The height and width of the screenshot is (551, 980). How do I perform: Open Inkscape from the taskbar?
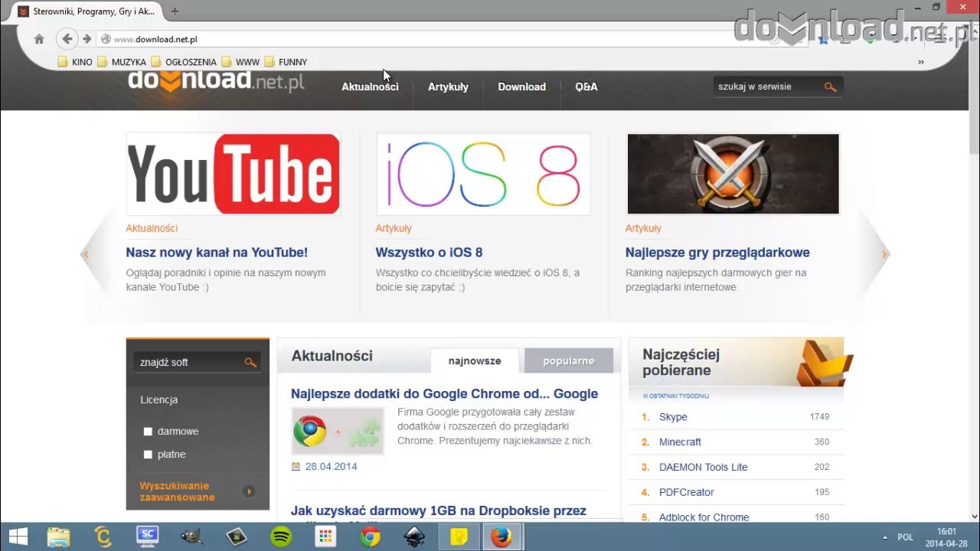tap(414, 536)
